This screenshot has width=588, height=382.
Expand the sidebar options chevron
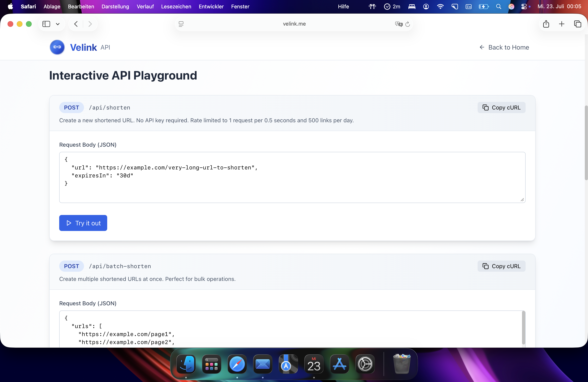click(58, 24)
